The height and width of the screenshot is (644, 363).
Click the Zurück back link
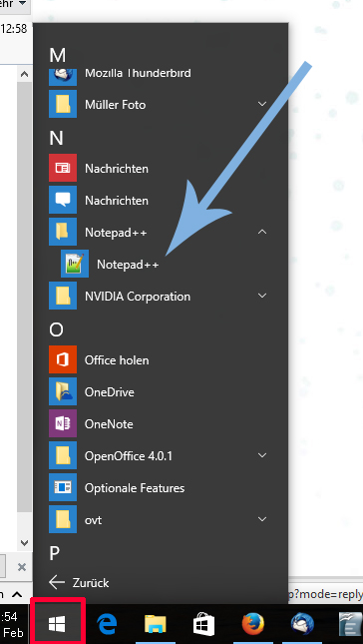coord(79,582)
